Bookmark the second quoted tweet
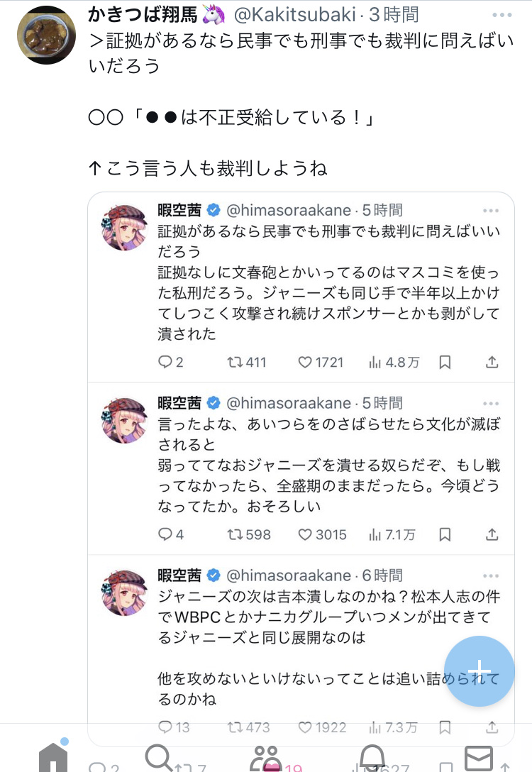Image resolution: width=532 pixels, height=772 pixels. point(445,534)
